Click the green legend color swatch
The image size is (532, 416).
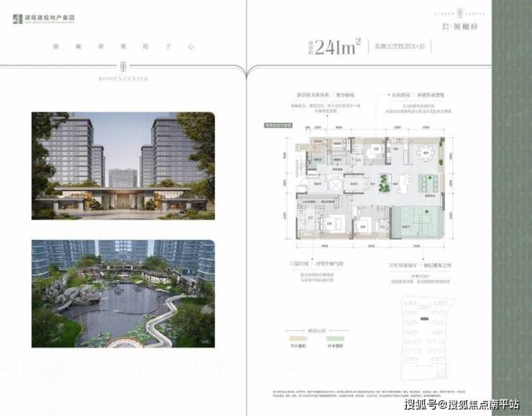pyautogui.click(x=335, y=338)
